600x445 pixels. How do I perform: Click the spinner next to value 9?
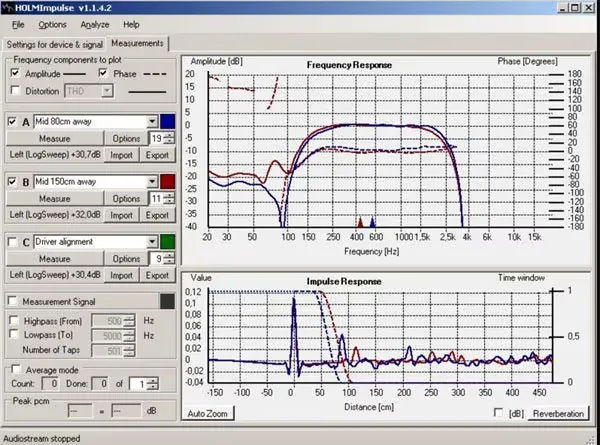pyautogui.click(x=169, y=258)
